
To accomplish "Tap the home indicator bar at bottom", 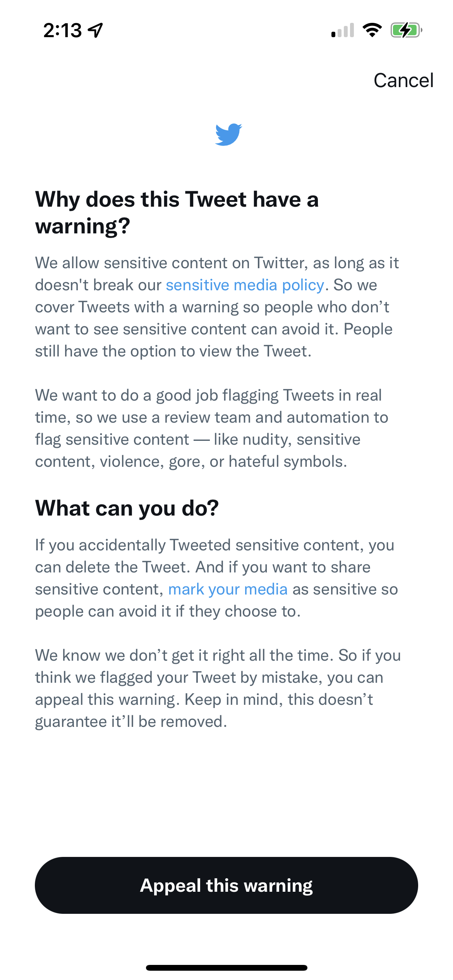I will pos(226,968).
